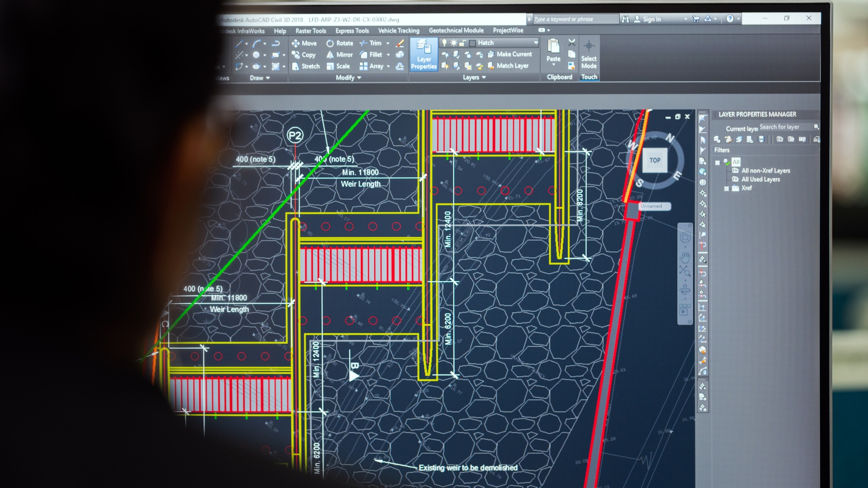Click Sign In at the top
The height and width of the screenshot is (488, 868).
651,19
